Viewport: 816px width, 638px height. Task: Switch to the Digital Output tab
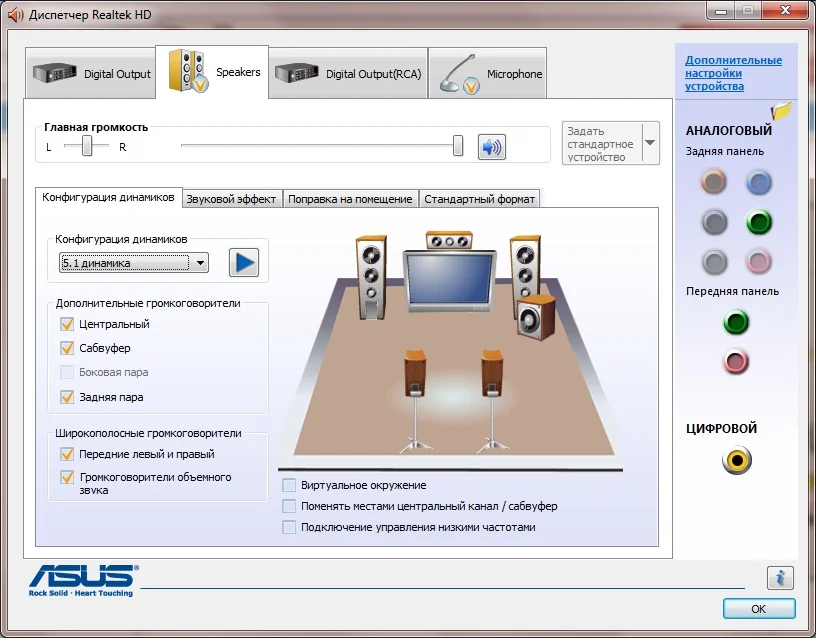(91, 73)
